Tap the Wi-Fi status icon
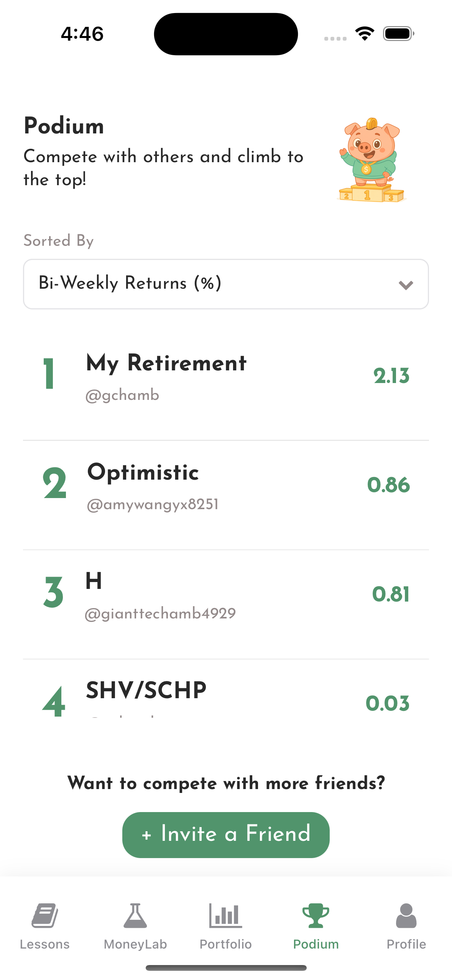This screenshot has height=980, width=452. 365,34
